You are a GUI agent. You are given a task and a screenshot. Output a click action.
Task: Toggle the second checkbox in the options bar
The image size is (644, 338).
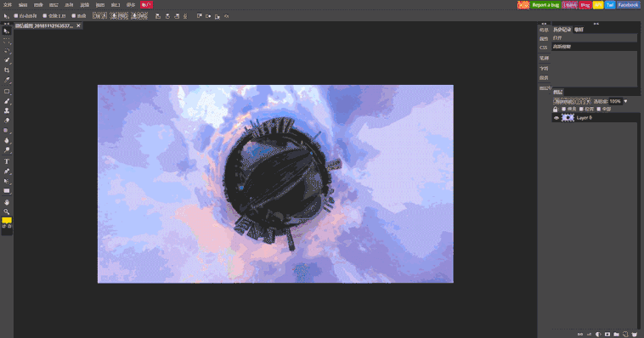(x=45, y=16)
